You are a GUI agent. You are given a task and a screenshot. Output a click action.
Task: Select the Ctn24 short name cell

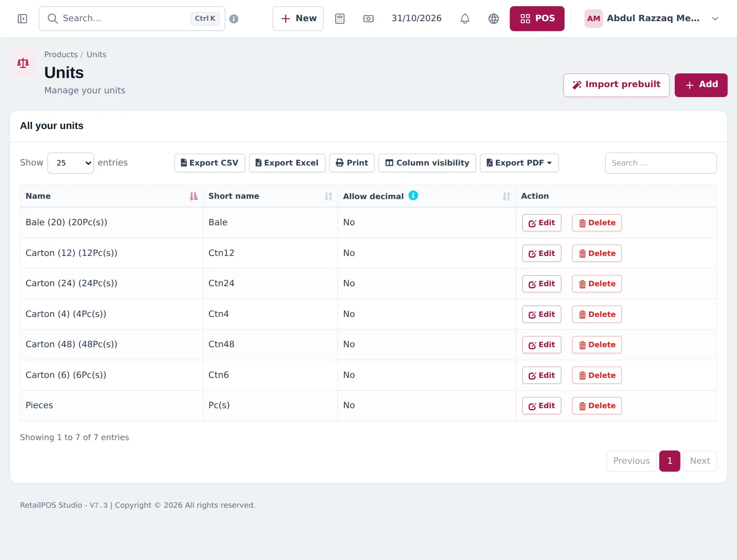[270, 283]
